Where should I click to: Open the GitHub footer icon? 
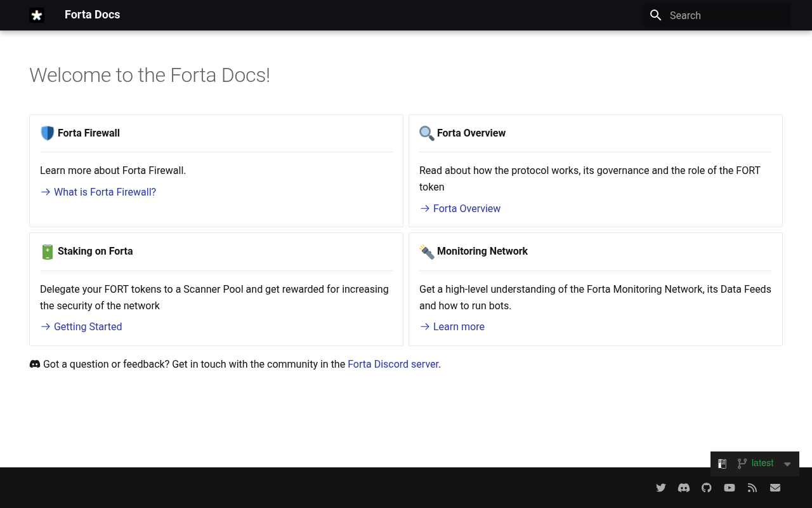coord(707,488)
